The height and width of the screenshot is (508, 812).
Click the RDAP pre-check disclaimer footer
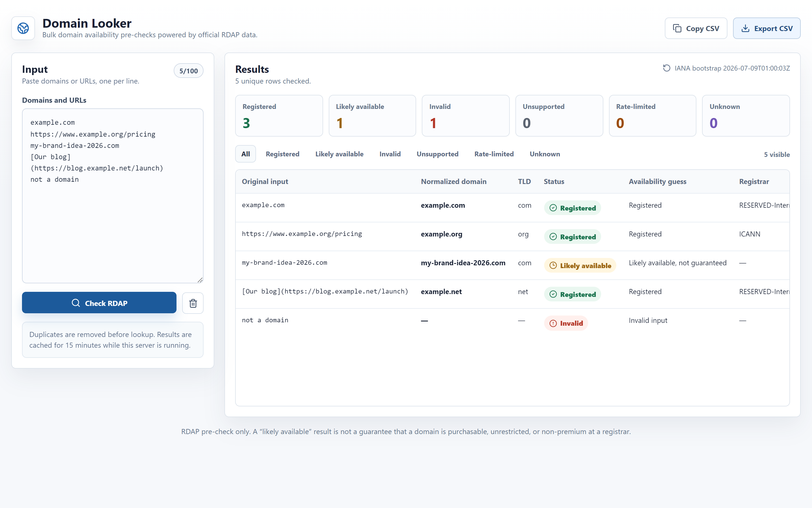tap(406, 432)
